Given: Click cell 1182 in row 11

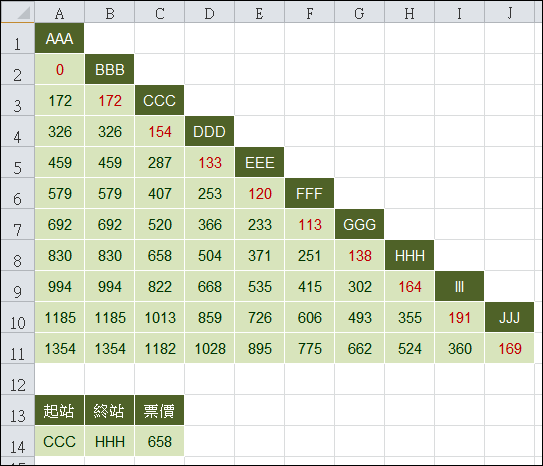Looking at the screenshot, I should 160,348.
